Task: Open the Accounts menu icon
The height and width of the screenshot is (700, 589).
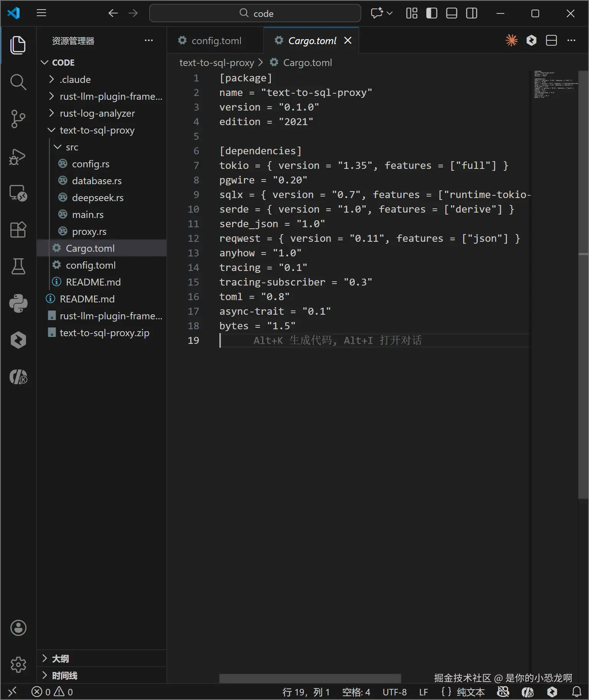Action: tap(18, 628)
